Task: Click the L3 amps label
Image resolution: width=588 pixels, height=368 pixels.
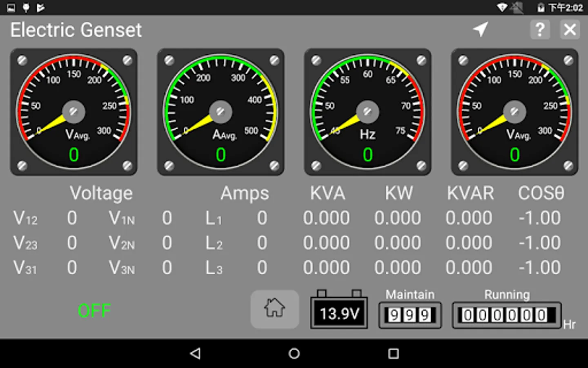Action: 214,268
